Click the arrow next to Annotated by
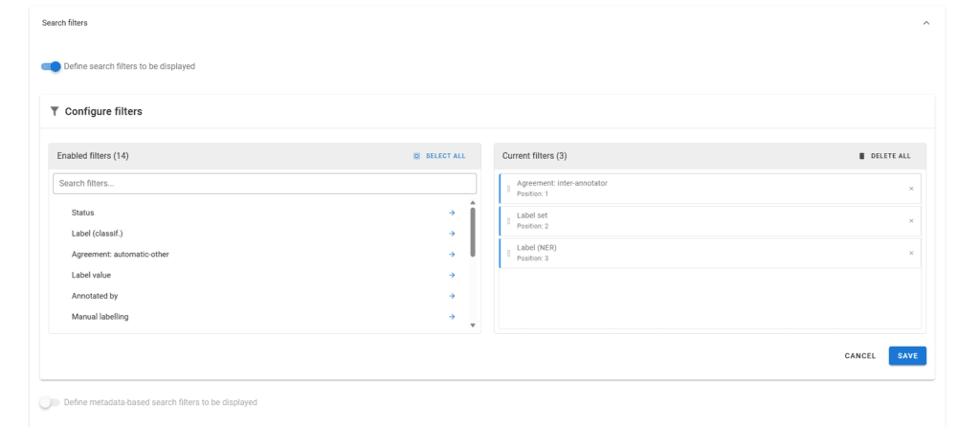Screen dimensions: 980x427 (x=452, y=296)
